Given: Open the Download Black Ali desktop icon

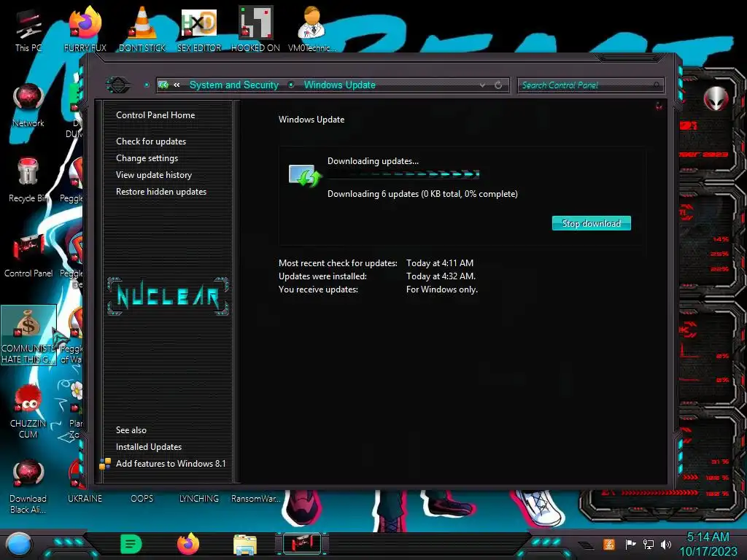Looking at the screenshot, I should (x=28, y=486).
